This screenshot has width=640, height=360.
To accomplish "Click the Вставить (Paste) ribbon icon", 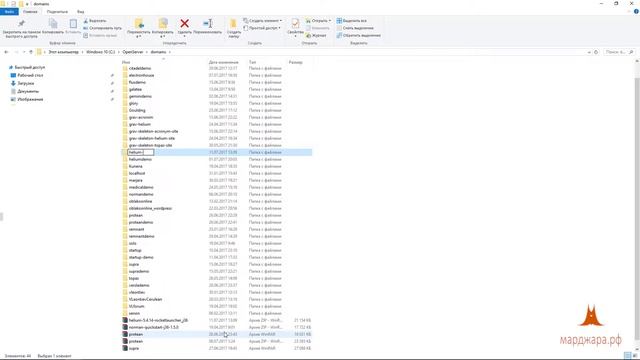I will (73, 24).
